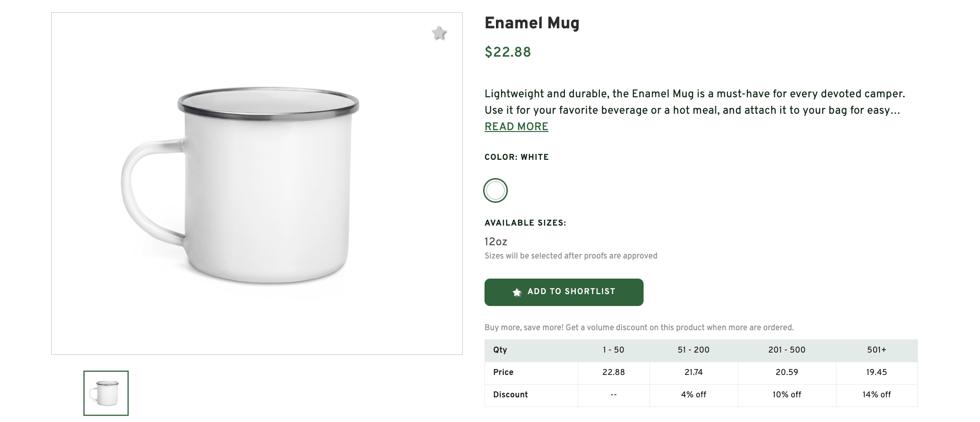Click the star favorite icon on the product image
This screenshot has width=980, height=422.
pyautogui.click(x=438, y=33)
